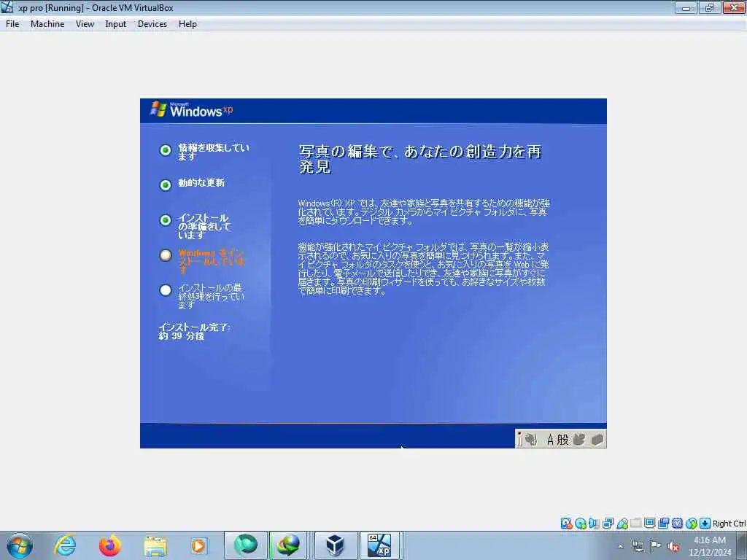Click the インストール完了 約 39 分後 estimate text

[194, 332]
